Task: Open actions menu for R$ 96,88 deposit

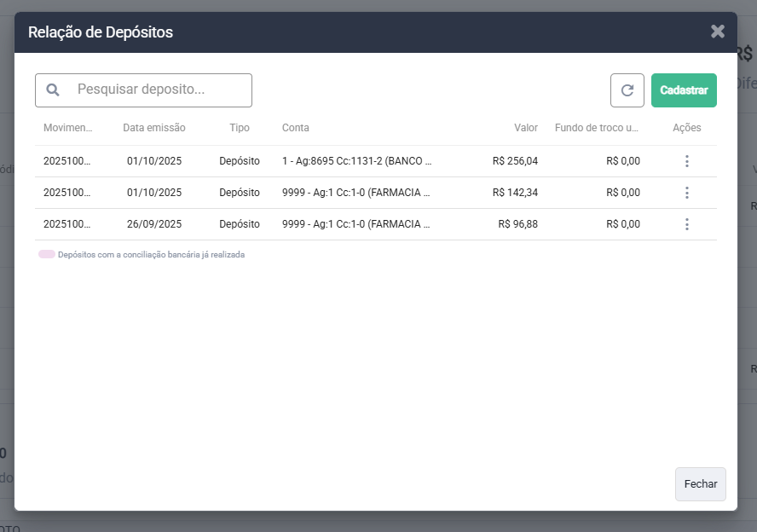Action: point(686,224)
